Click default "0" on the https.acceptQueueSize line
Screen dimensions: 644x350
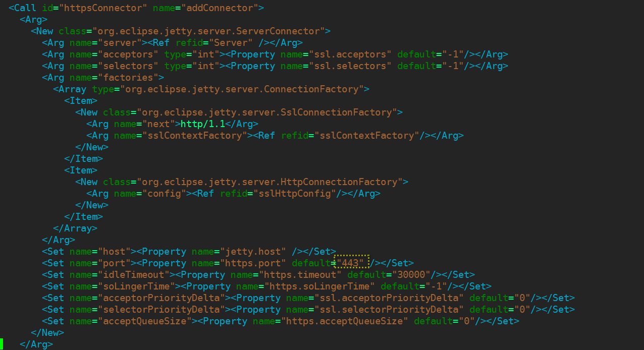(x=467, y=321)
